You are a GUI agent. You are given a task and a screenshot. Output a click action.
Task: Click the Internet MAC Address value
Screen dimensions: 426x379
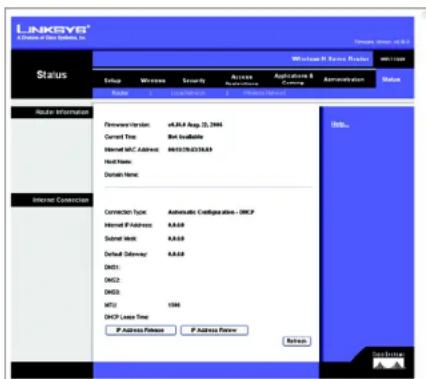coord(190,149)
